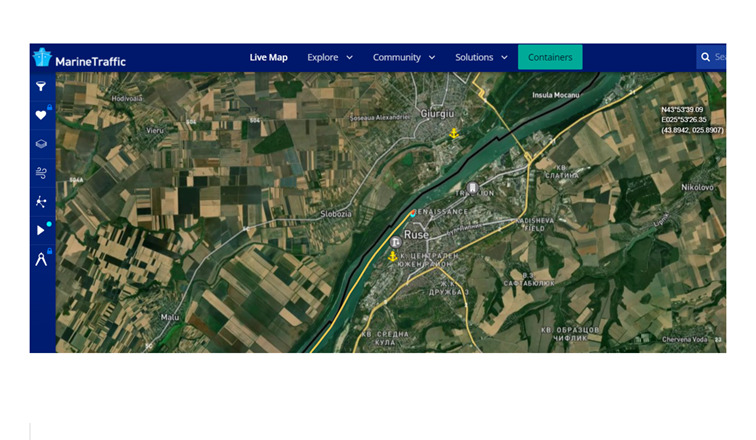The height and width of the screenshot is (440, 756).
Task: Click the density maps network icon
Action: tap(41, 201)
